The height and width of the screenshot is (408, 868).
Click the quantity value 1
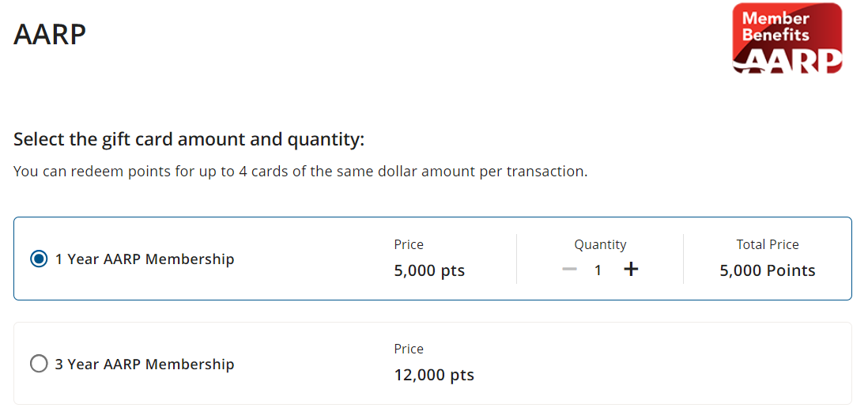click(598, 270)
